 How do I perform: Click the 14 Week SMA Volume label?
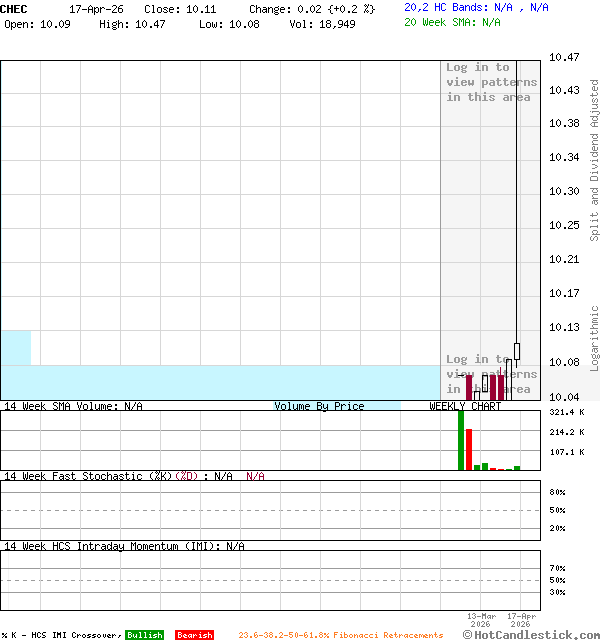point(72,406)
